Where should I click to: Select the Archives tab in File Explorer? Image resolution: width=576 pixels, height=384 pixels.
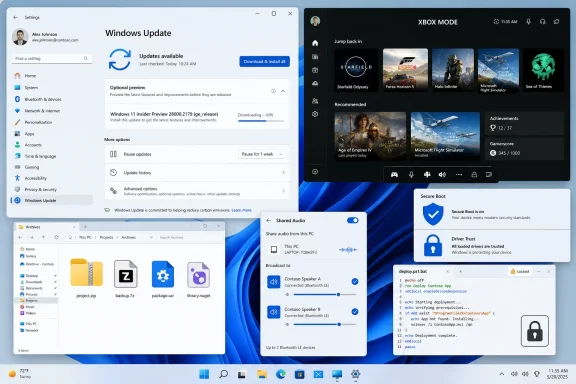(x=47, y=227)
